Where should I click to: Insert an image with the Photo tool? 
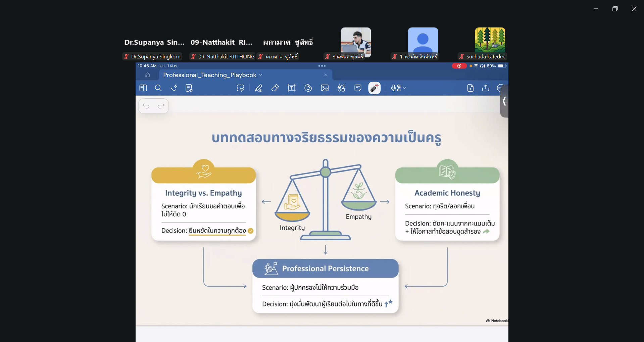325,88
